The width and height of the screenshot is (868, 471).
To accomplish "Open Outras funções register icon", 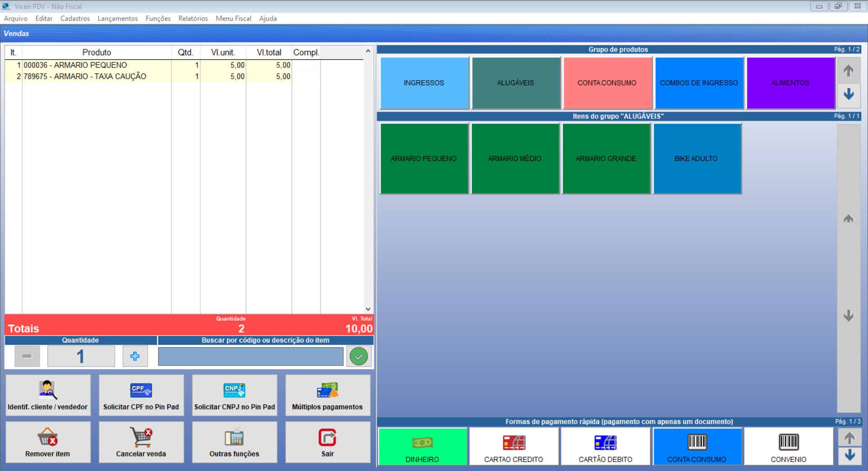I will click(x=234, y=437).
